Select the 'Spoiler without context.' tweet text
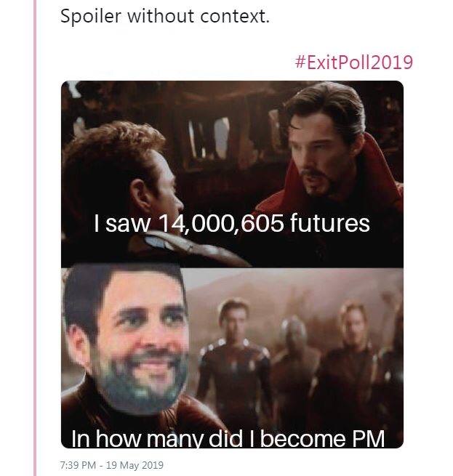Screen dimensions: 453x476 point(165,17)
